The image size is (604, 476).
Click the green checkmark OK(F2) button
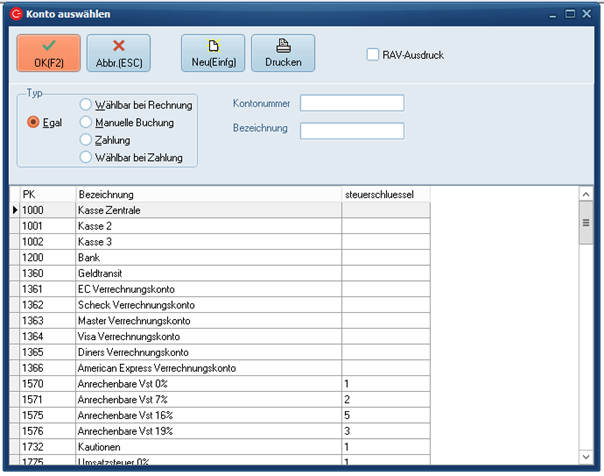coord(48,52)
